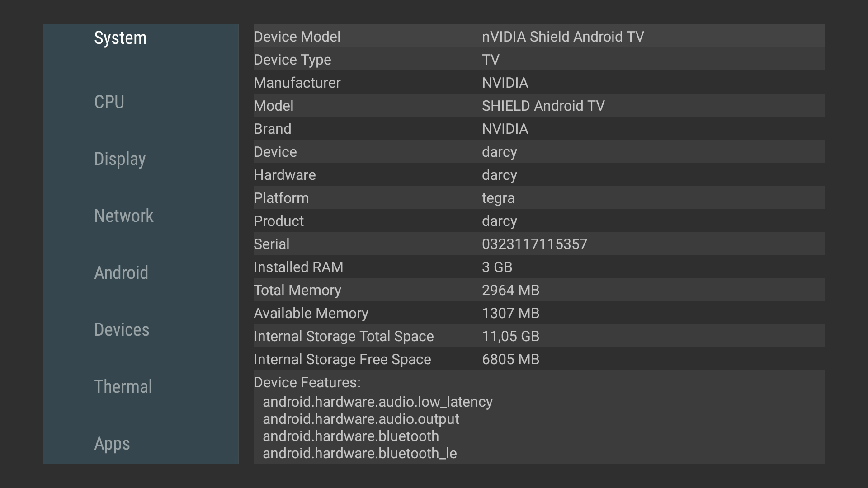Show the Thermal section
Viewport: 868px width, 488px height.
click(123, 387)
